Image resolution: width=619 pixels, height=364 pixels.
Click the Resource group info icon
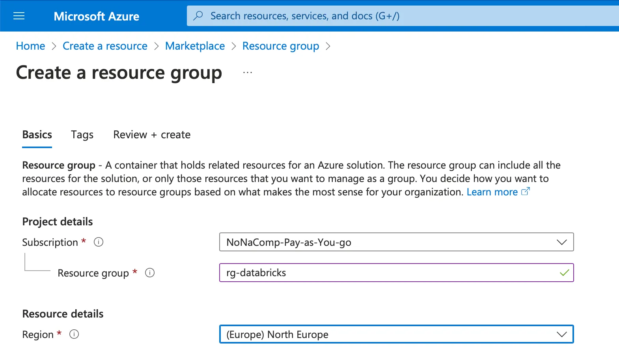coord(150,273)
